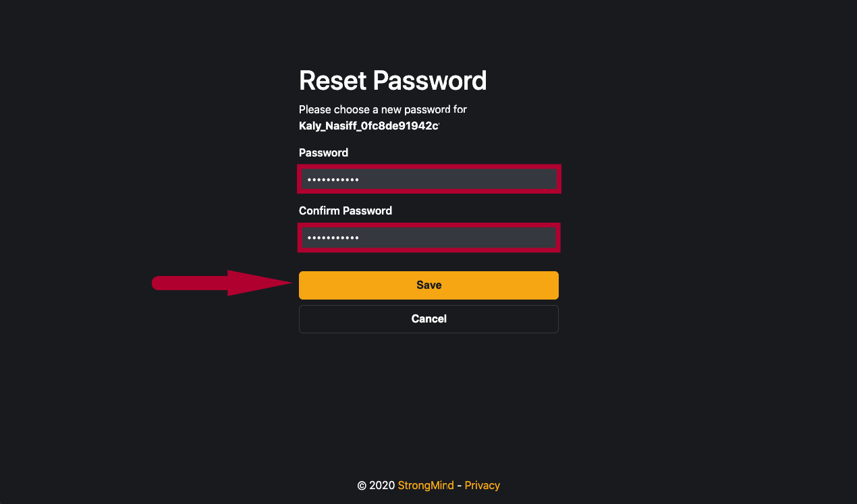The image size is (857, 504).
Task: Open the StrongMind footer link
Action: tap(425, 485)
